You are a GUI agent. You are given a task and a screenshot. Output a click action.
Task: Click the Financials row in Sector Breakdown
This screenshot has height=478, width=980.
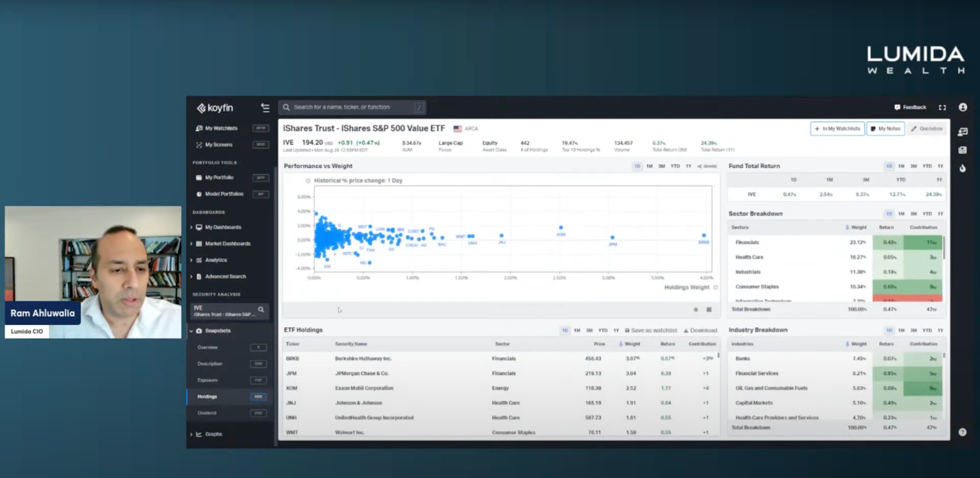point(835,243)
